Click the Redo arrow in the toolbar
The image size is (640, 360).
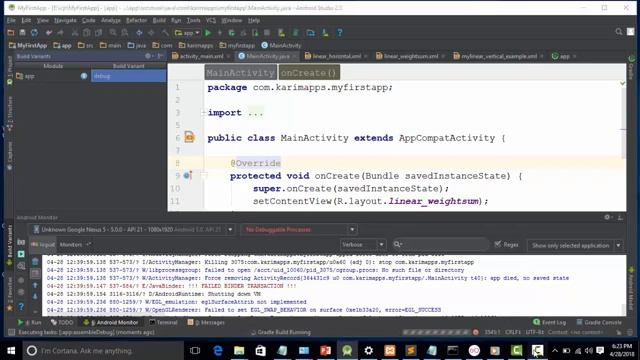coord(60,33)
